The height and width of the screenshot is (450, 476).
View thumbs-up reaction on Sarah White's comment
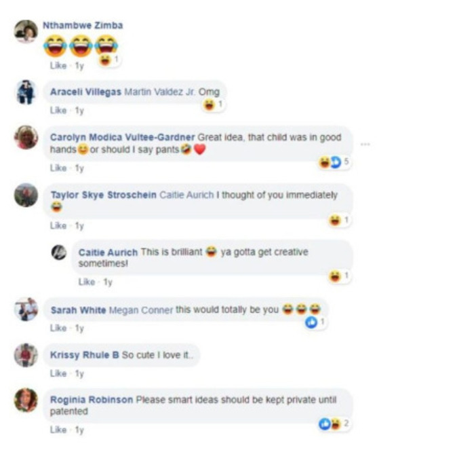click(315, 322)
